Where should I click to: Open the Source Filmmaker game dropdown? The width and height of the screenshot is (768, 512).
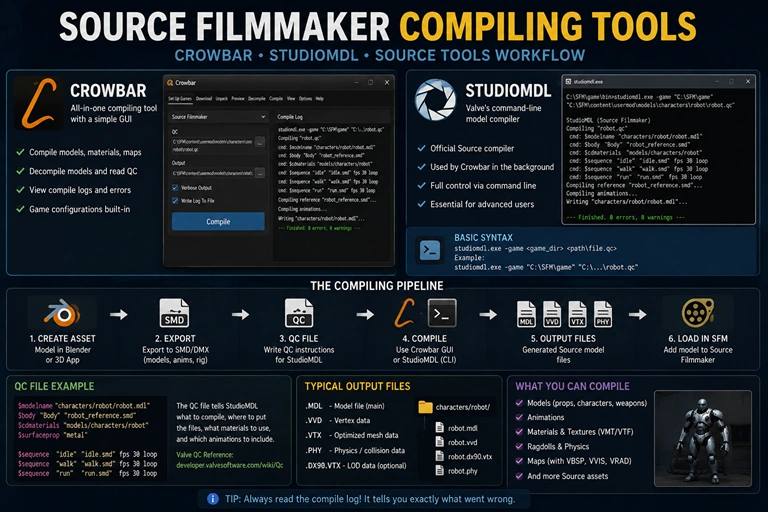tap(218, 117)
